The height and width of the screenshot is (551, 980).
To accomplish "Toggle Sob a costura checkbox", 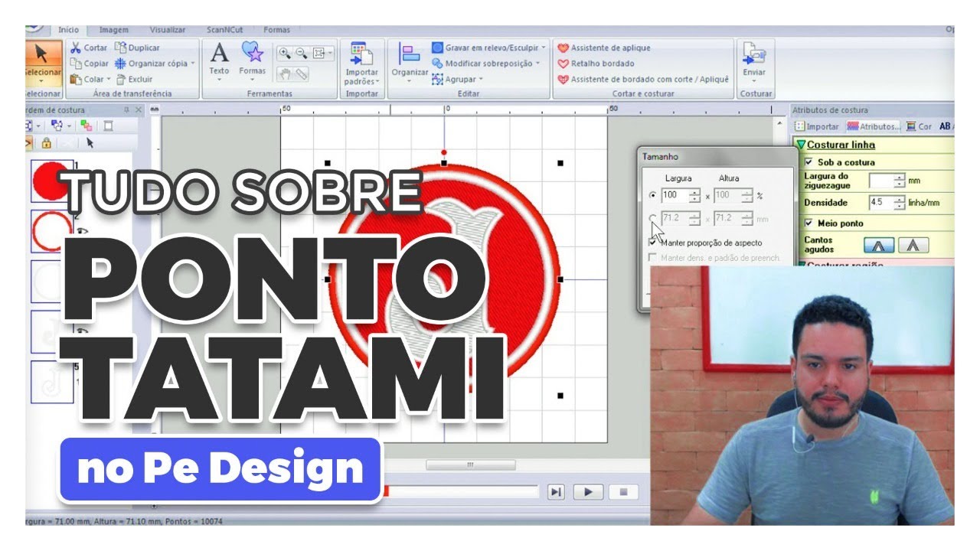I will pos(810,162).
